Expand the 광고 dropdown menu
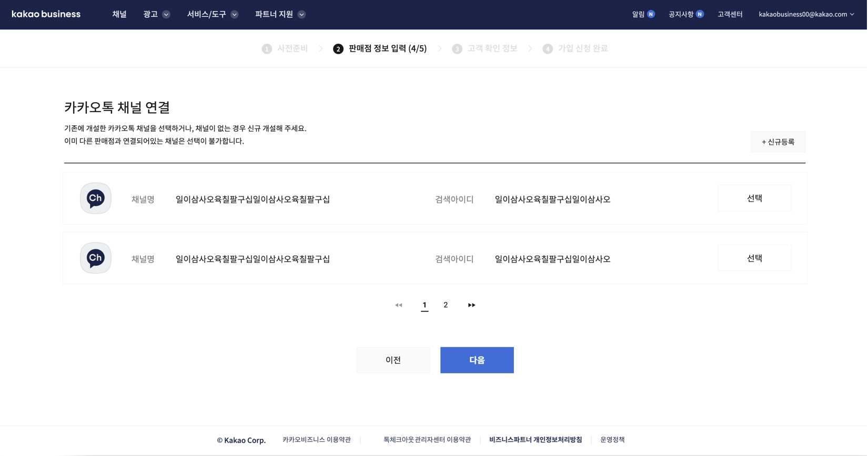Viewport: 868px width, 456px height. [156, 14]
